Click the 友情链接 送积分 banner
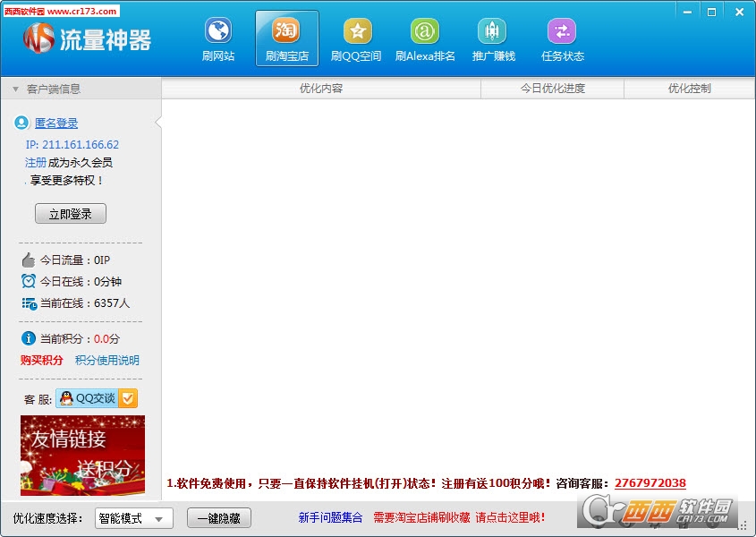 click(x=82, y=455)
